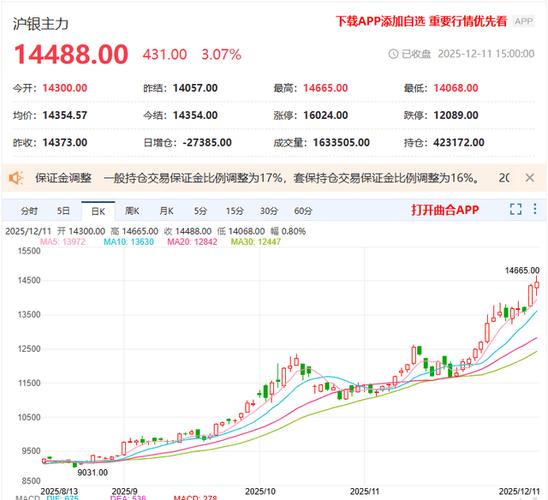Click the 跌停 value 12089.00
Viewport: 548px width, 500px height.
pos(456,115)
